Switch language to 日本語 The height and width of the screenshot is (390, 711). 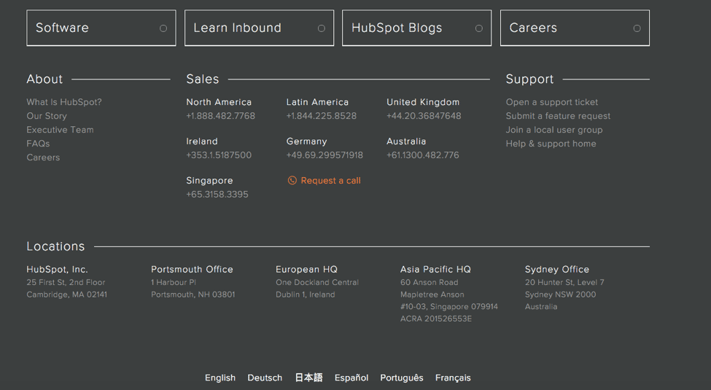click(308, 377)
